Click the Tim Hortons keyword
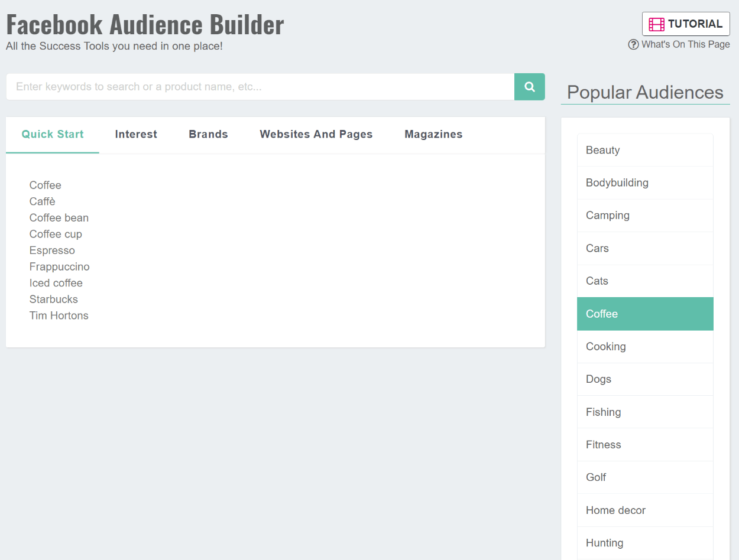This screenshot has width=739, height=560. point(59,315)
